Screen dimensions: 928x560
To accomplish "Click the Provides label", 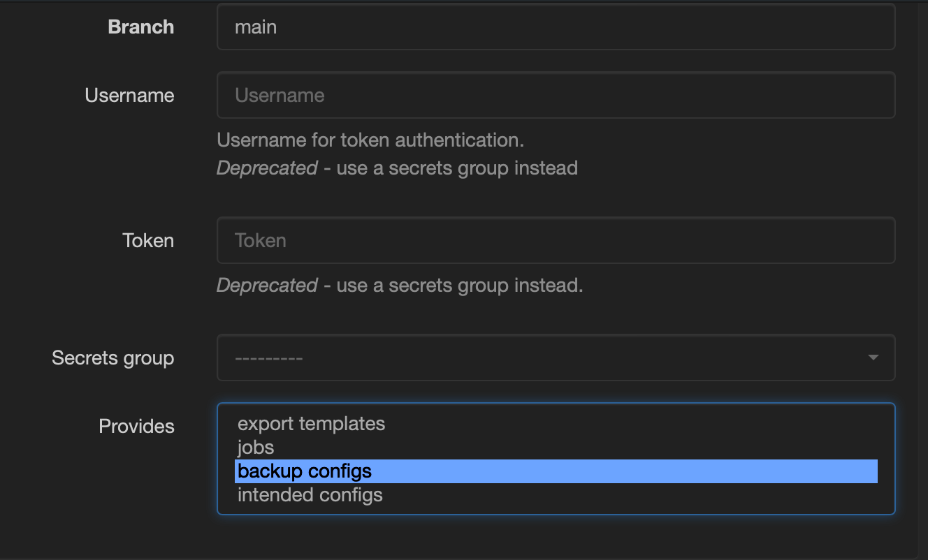I will 136,426.
